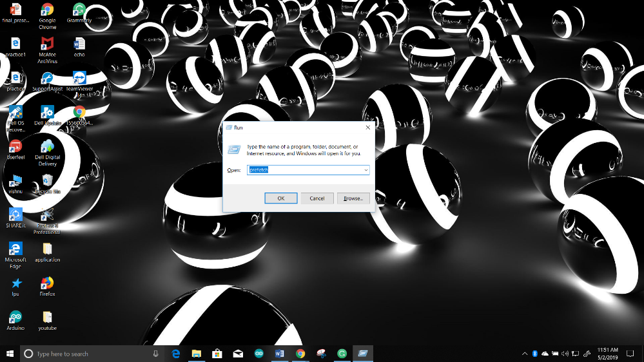Open Grammarly desktop shortcut
644x362 pixels.
tap(79, 12)
